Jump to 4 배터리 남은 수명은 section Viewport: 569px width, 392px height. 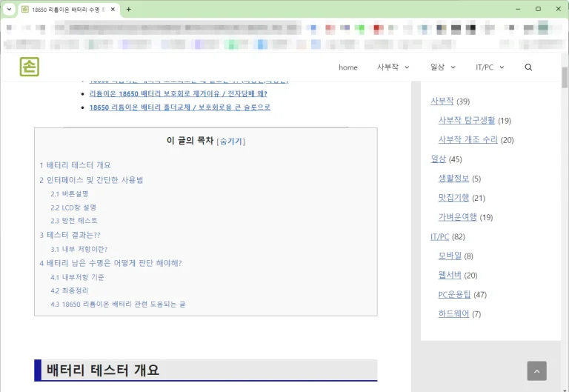110,263
